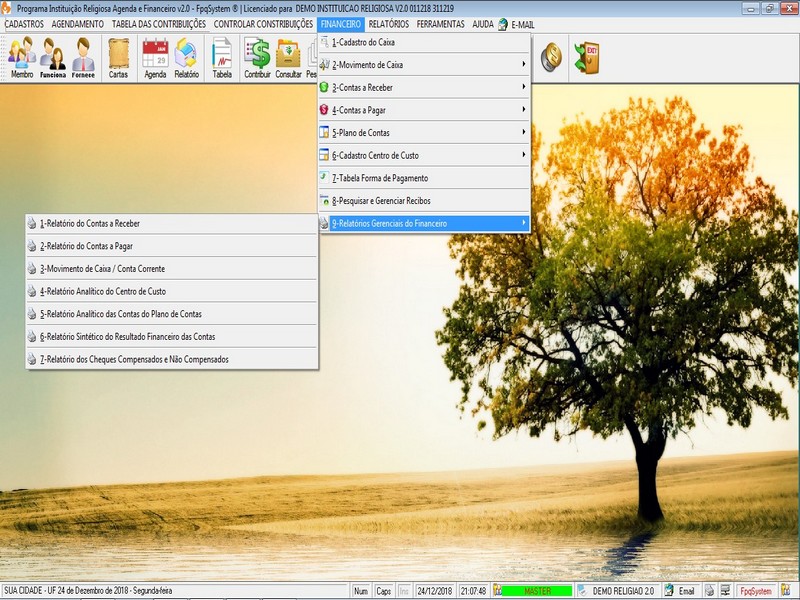Expand 5-Plano de Contas submenu
Viewport: 800px width, 600px height.
click(424, 133)
